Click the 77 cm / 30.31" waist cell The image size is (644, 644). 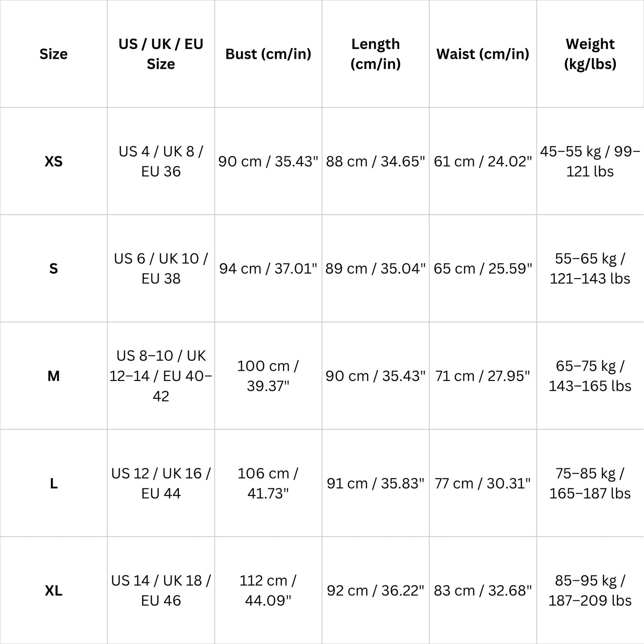click(x=483, y=484)
